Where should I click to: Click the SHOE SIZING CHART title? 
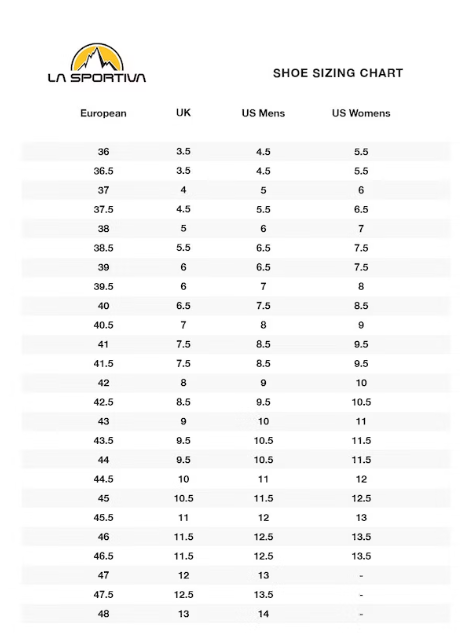coord(338,73)
